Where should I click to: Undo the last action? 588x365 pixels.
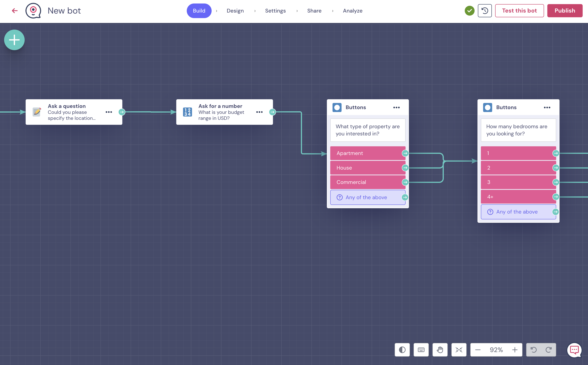coord(534,350)
